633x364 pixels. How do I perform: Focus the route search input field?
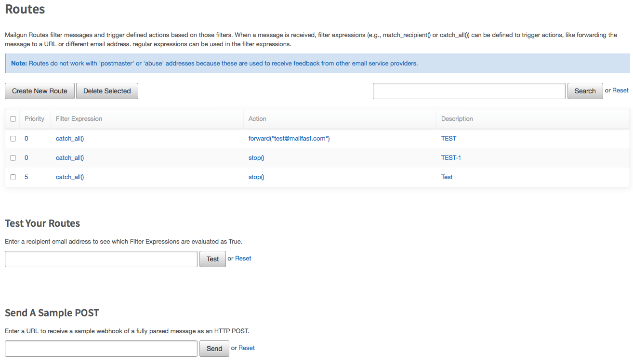pyautogui.click(x=469, y=91)
